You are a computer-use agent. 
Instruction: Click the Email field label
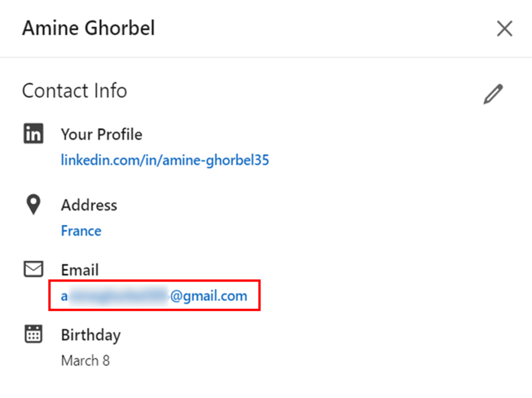(x=79, y=270)
